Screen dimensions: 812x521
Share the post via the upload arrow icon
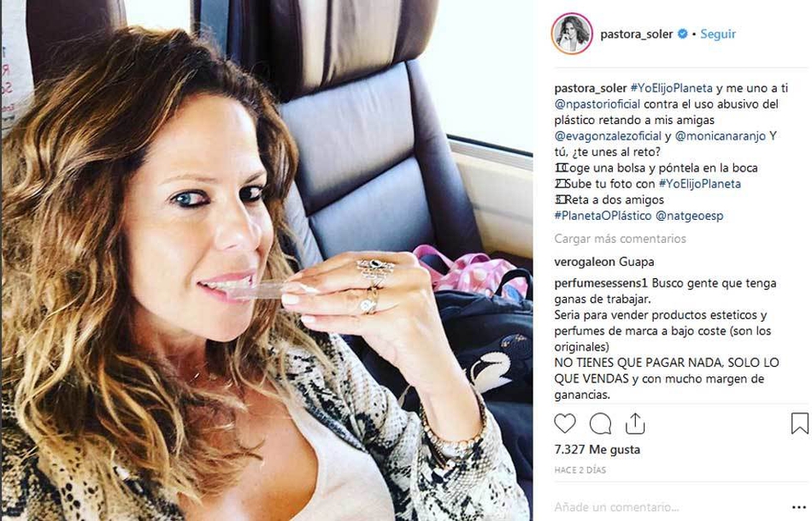pyautogui.click(x=635, y=423)
